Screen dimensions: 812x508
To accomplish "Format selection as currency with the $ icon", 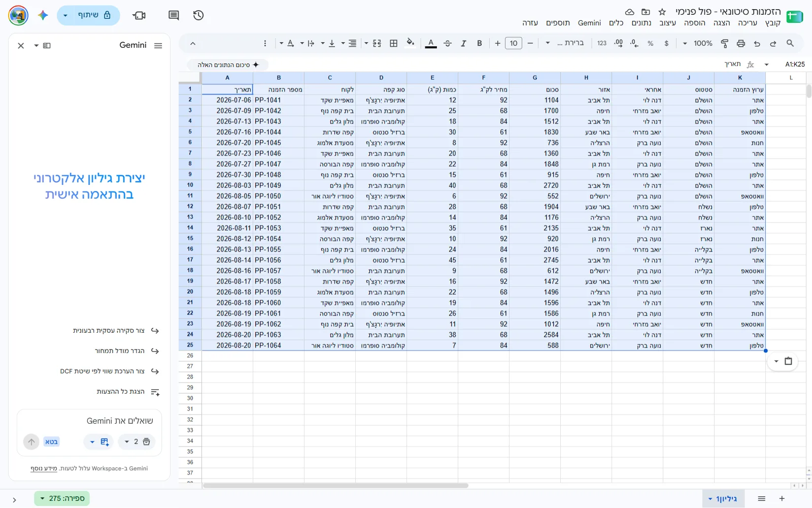I will tap(666, 43).
